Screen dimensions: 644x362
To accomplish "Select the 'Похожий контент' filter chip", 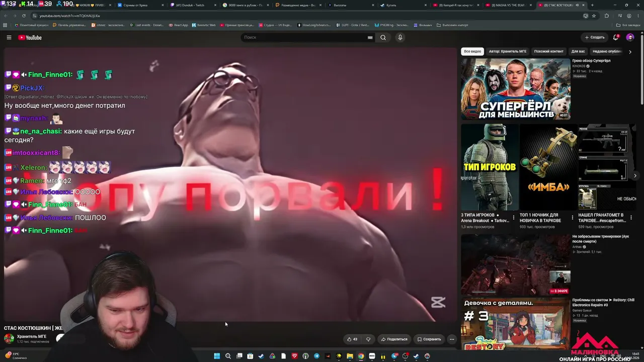I will [x=549, y=51].
